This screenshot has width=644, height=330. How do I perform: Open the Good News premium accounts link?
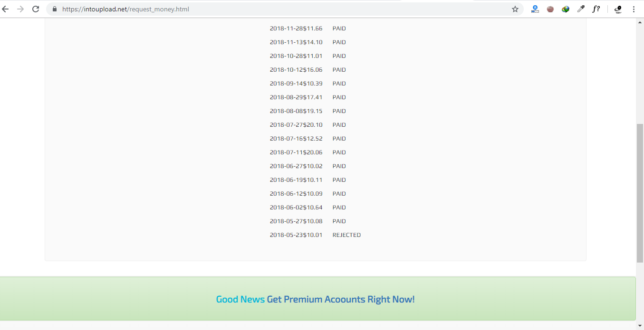click(315, 299)
